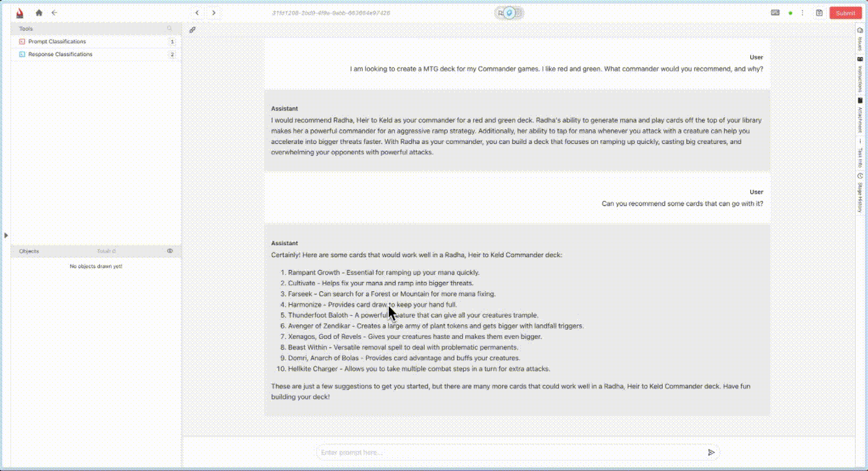The image size is (868, 471).
Task: Go to previous item with left chevron
Action: click(197, 12)
